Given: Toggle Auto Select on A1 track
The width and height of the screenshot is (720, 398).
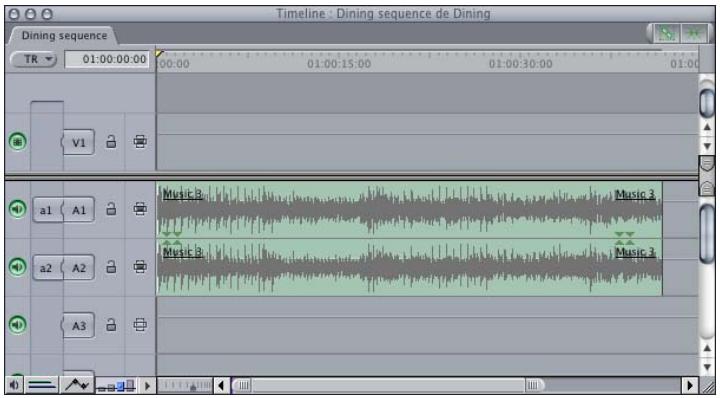Looking at the screenshot, I should coord(140,209).
